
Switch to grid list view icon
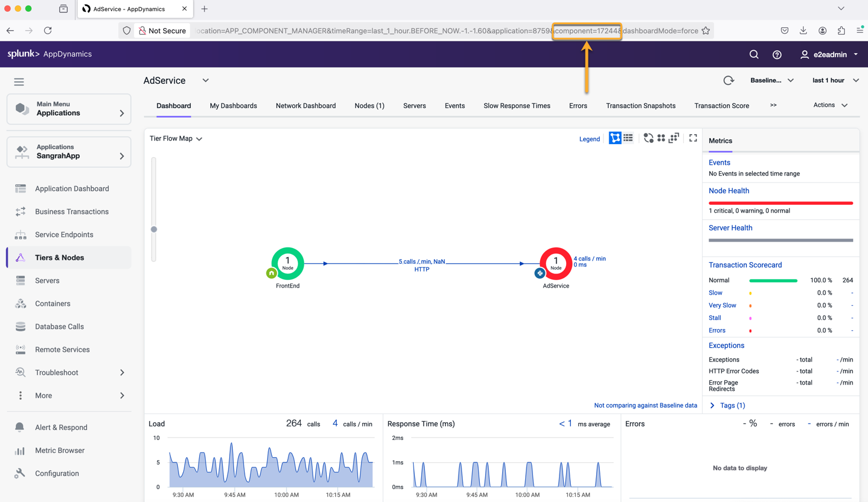(628, 138)
